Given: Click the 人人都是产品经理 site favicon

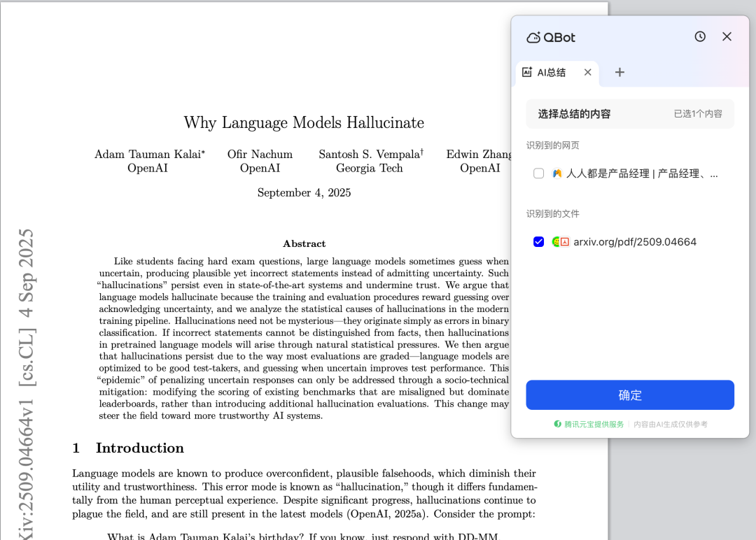Looking at the screenshot, I should pos(557,173).
